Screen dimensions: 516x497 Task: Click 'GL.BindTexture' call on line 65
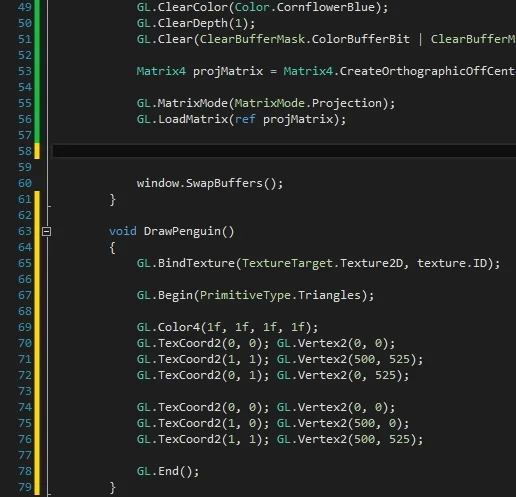point(186,263)
